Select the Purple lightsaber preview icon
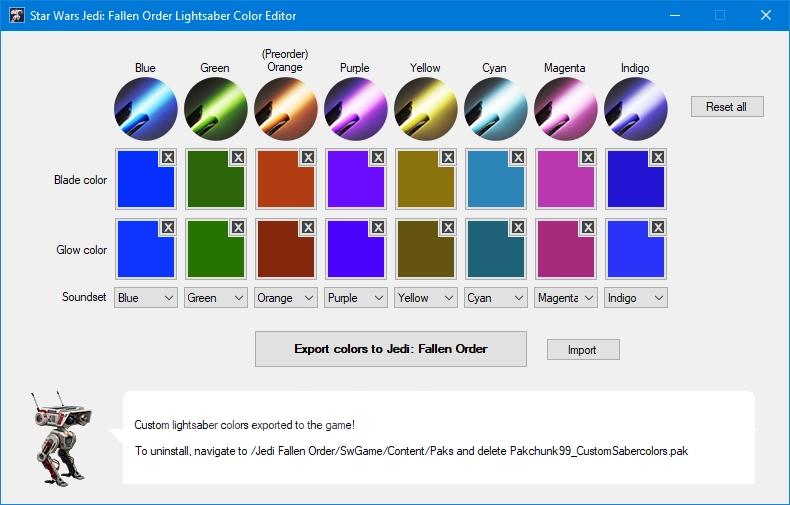Screen dimensions: 790x505 coord(356,109)
